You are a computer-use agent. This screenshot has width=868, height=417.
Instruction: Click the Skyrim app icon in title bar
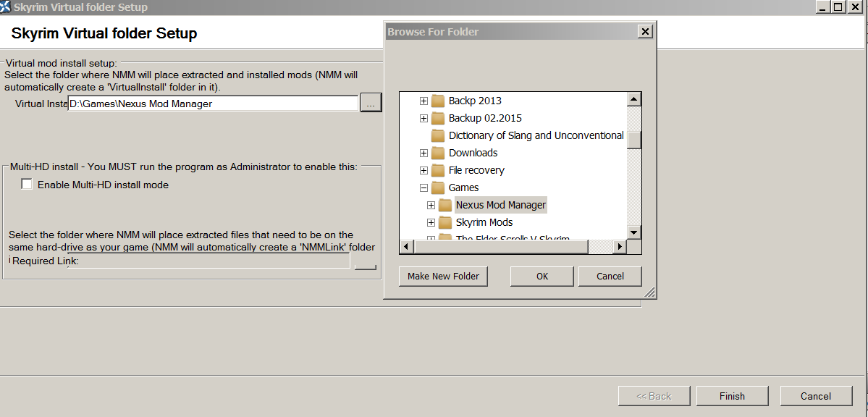click(x=5, y=7)
